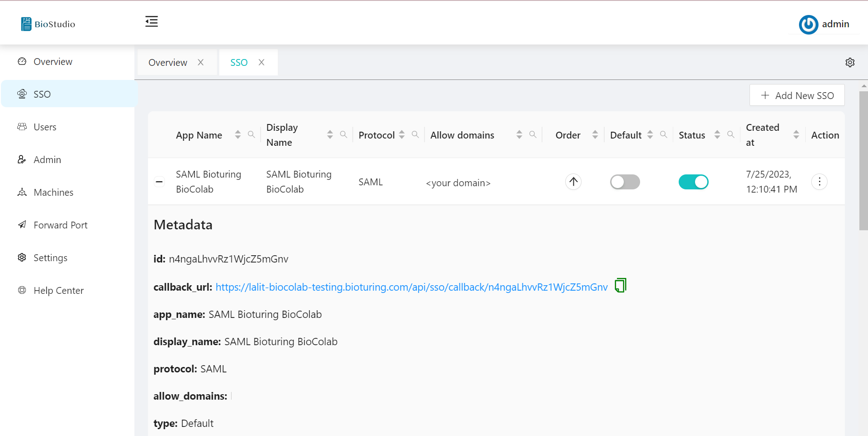Sort by Status column
The height and width of the screenshot is (436, 868).
717,134
